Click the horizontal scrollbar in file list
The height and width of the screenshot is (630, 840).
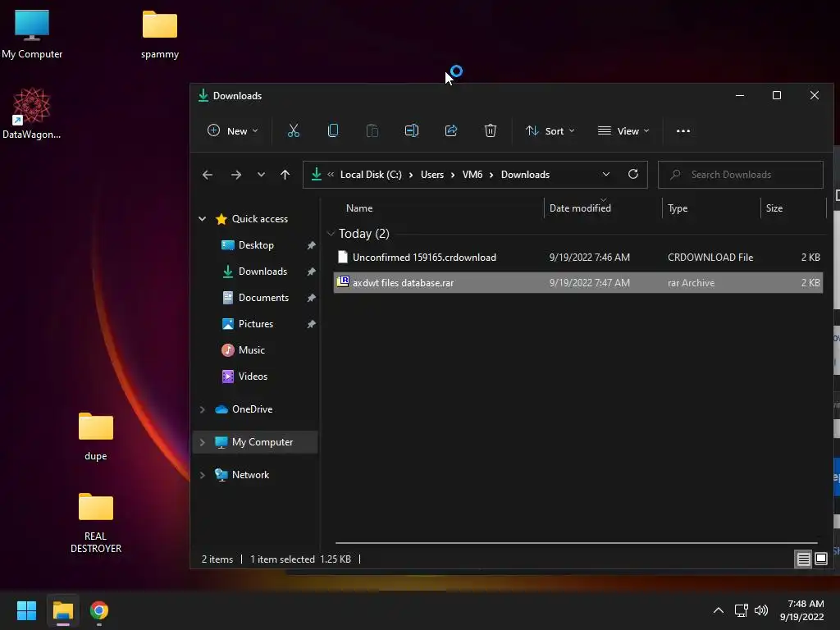pyautogui.click(x=576, y=543)
